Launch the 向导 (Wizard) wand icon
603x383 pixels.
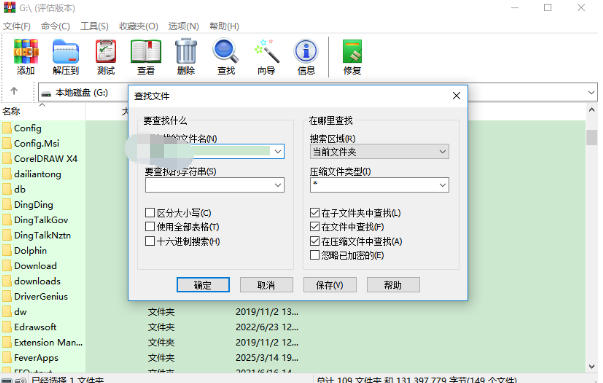click(x=266, y=51)
